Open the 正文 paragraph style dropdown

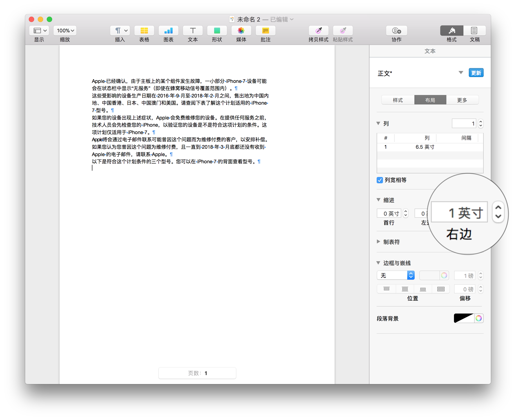click(461, 73)
